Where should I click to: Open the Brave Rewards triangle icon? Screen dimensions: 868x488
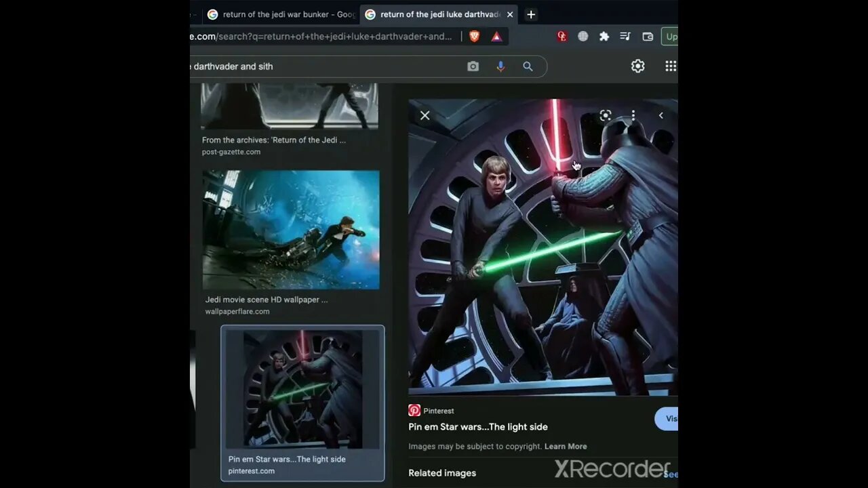[x=496, y=37]
